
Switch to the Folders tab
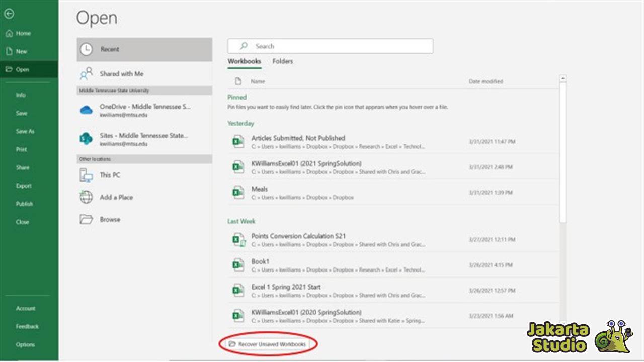tap(282, 61)
